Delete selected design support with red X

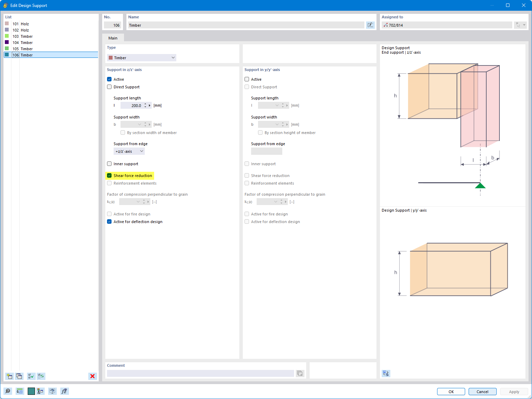(92, 376)
